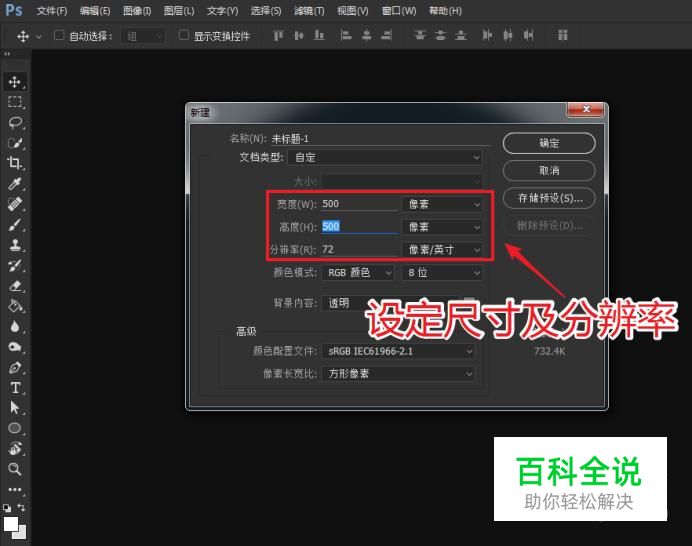The height and width of the screenshot is (546, 692).
Task: Select the History Brush tool
Action: point(15,265)
